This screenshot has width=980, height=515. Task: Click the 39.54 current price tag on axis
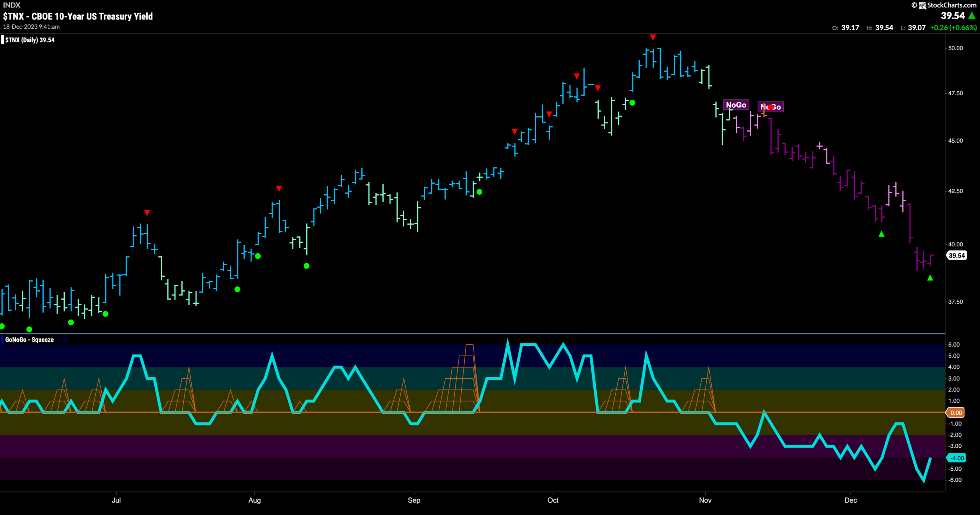click(x=956, y=255)
